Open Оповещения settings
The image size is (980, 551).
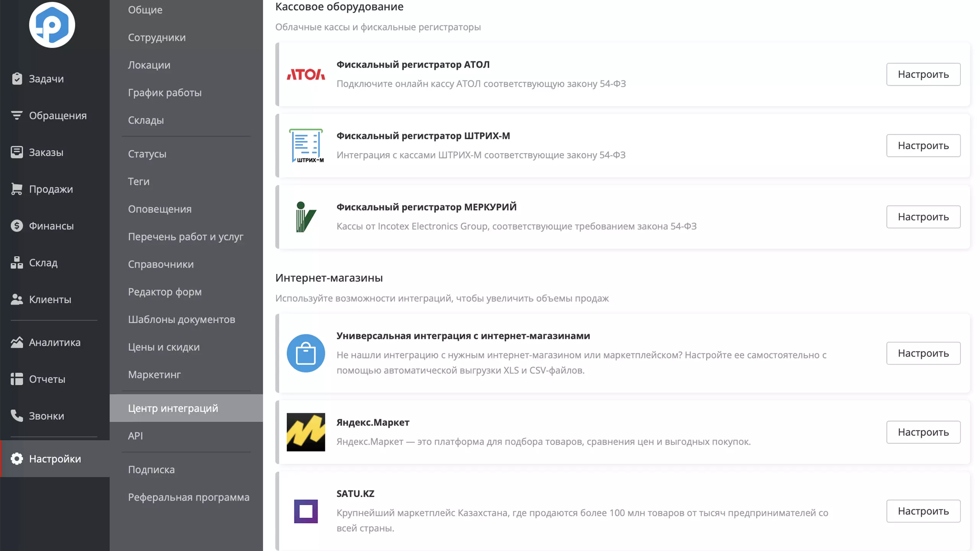[x=186, y=209]
